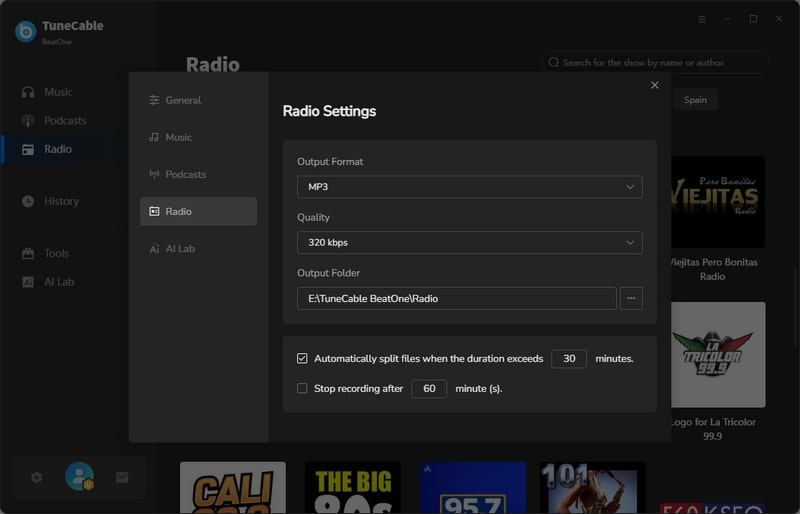
Task: Open the Output Format MP3 dropdown
Action: click(469, 187)
